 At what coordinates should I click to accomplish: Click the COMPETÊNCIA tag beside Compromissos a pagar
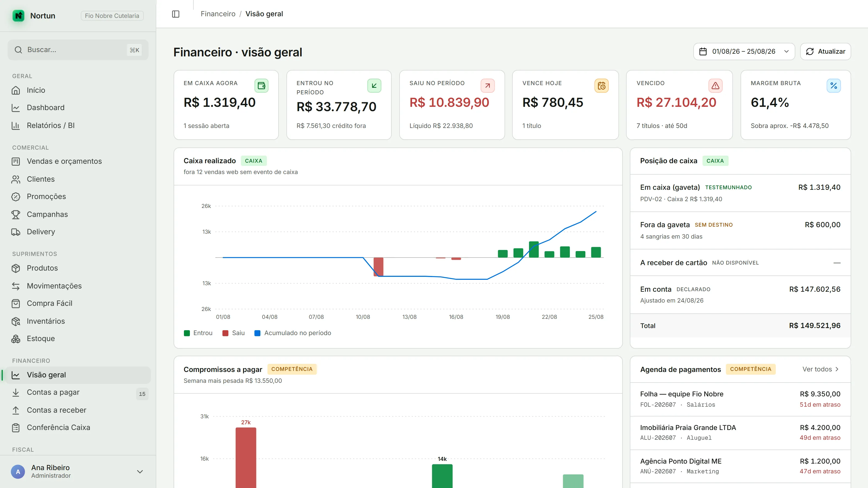point(292,369)
